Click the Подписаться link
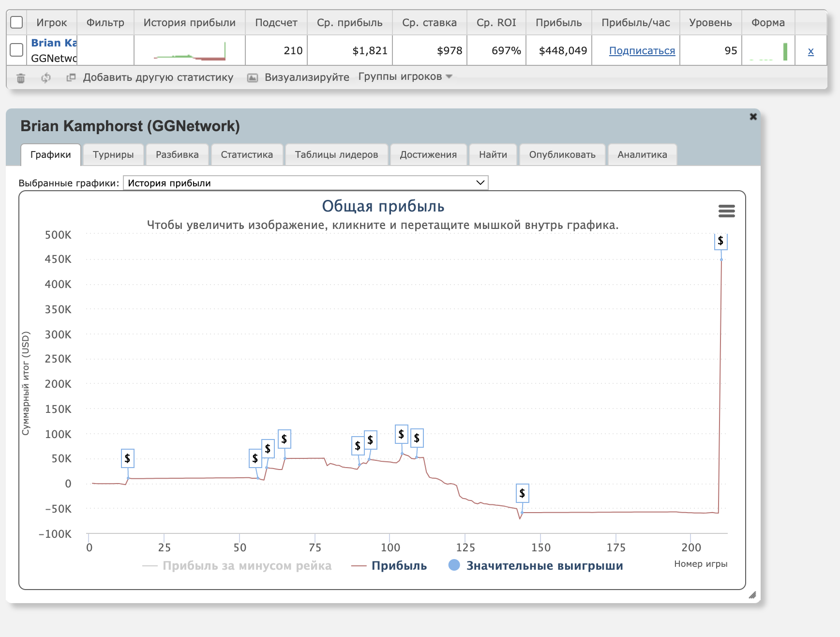Image resolution: width=840 pixels, height=637 pixels. [642, 51]
